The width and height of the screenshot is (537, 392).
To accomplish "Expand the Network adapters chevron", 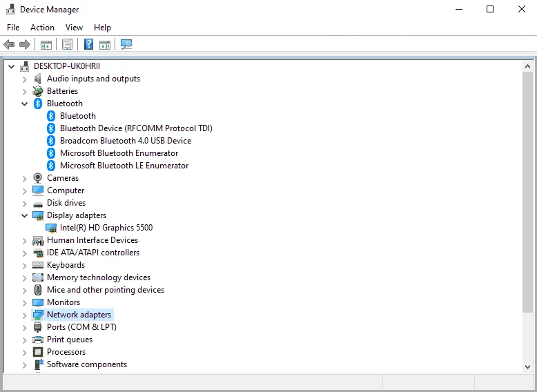I will [24, 315].
